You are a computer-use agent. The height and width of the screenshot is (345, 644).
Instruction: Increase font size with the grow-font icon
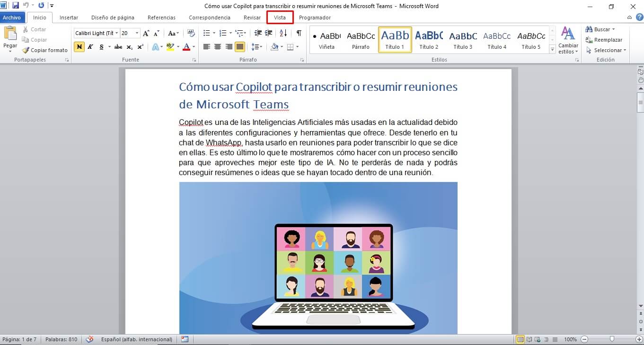[146, 33]
